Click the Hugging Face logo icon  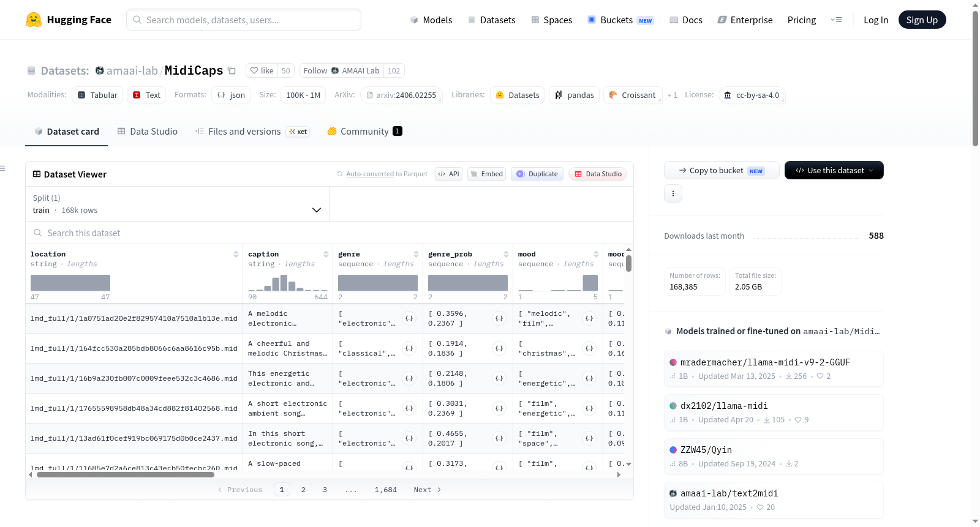tap(34, 20)
